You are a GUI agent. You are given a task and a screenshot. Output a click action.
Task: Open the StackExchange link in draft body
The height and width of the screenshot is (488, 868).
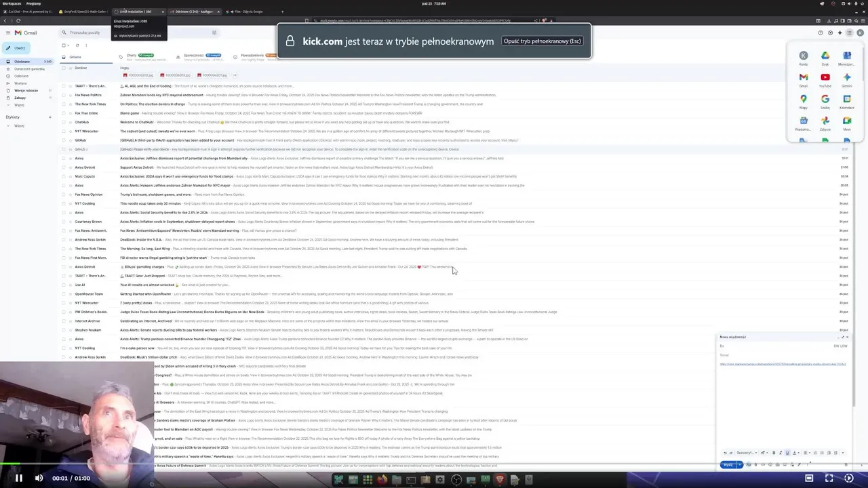(x=783, y=364)
